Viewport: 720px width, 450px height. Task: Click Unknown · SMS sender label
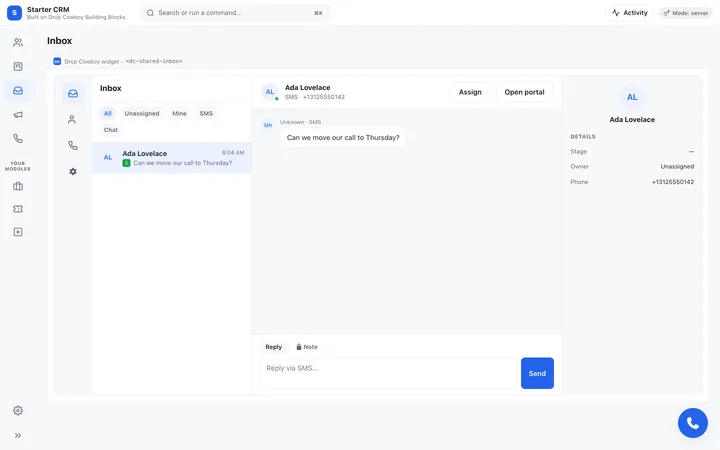tap(300, 122)
